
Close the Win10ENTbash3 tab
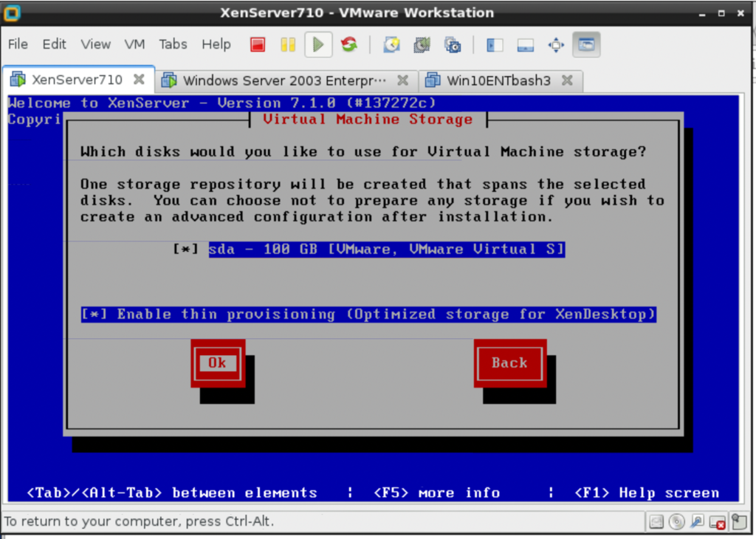(568, 80)
